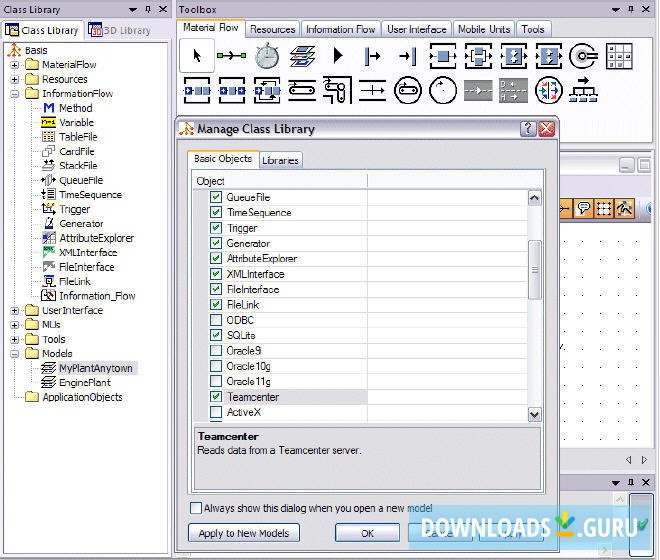
Task: Click the Apply to New Models button
Action: (x=244, y=533)
